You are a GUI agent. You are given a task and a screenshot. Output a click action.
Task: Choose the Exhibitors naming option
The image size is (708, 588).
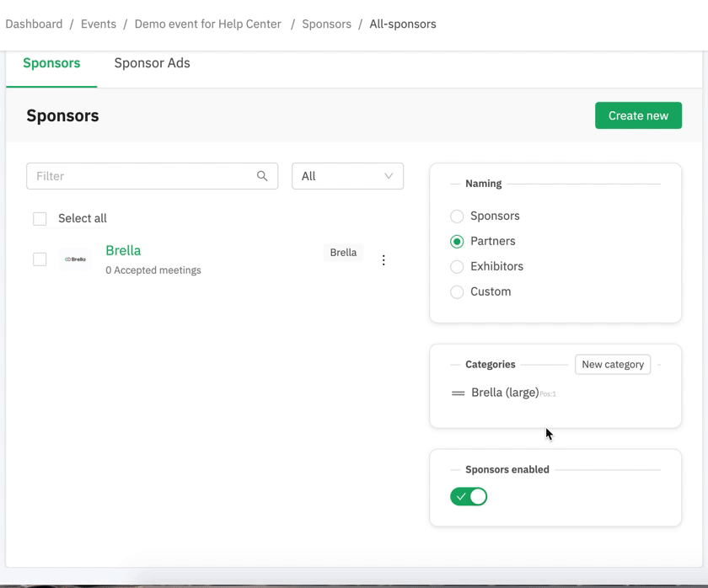click(x=457, y=267)
